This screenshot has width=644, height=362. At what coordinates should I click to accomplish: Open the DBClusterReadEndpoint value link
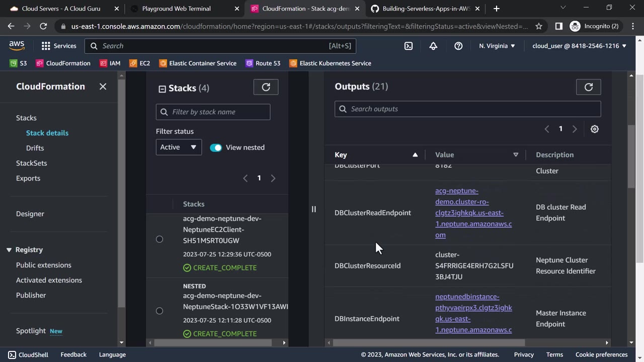point(473,213)
